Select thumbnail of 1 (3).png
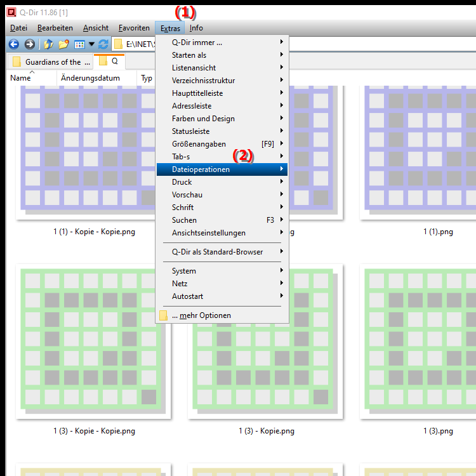The image size is (476, 476). click(418, 341)
